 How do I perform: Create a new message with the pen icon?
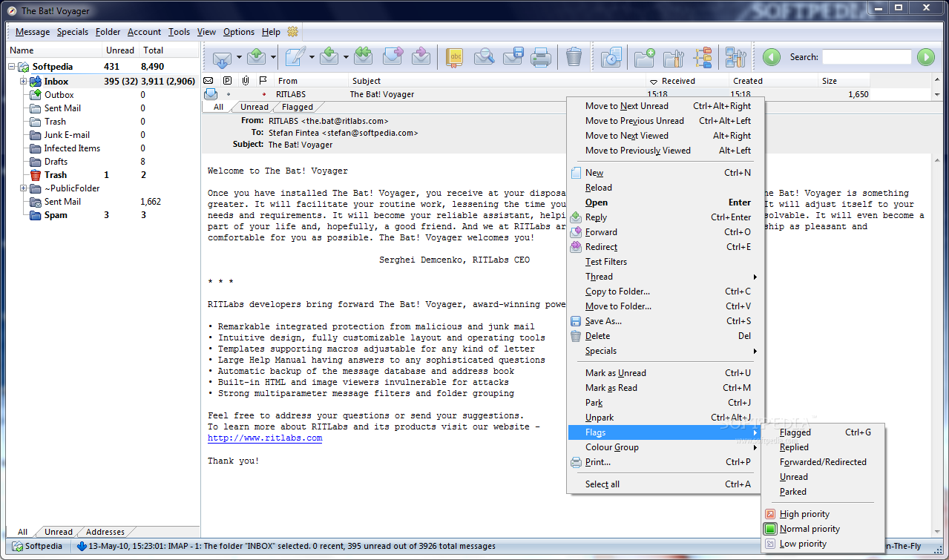295,57
